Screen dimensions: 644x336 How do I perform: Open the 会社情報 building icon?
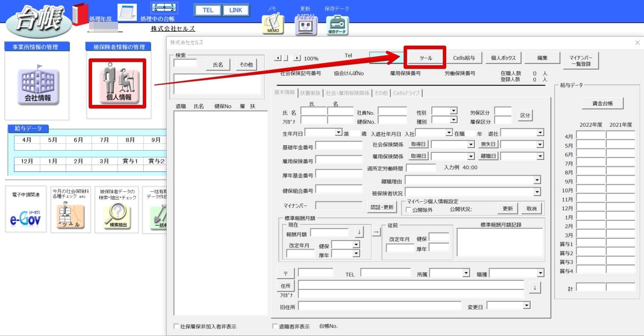point(38,87)
